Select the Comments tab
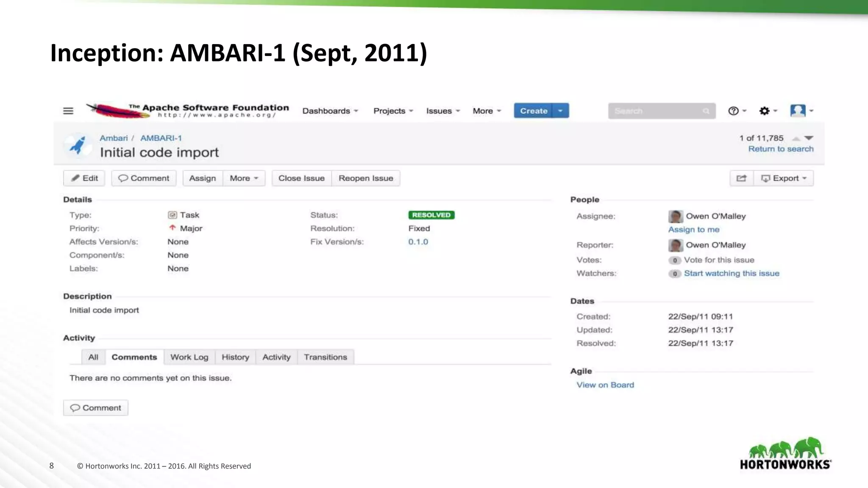The image size is (868, 488). coord(134,357)
